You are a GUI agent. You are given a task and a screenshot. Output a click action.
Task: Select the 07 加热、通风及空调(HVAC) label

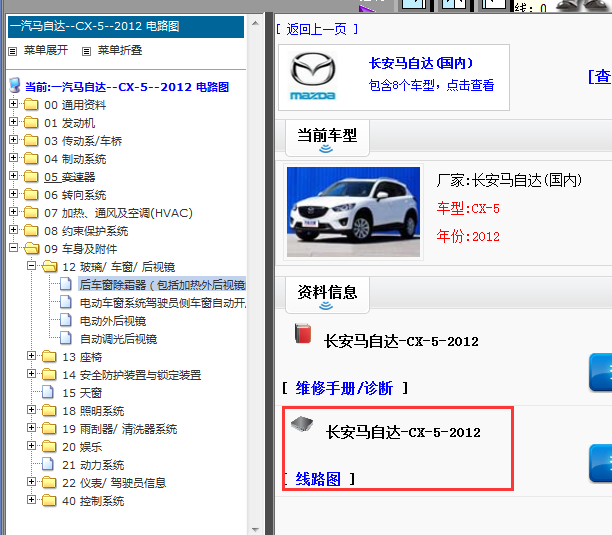pyautogui.click(x=118, y=213)
